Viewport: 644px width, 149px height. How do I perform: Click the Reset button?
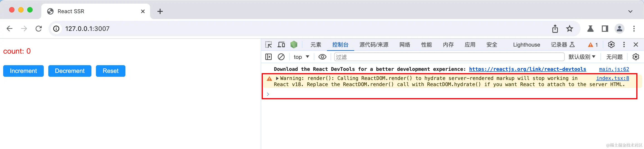pyautogui.click(x=110, y=71)
